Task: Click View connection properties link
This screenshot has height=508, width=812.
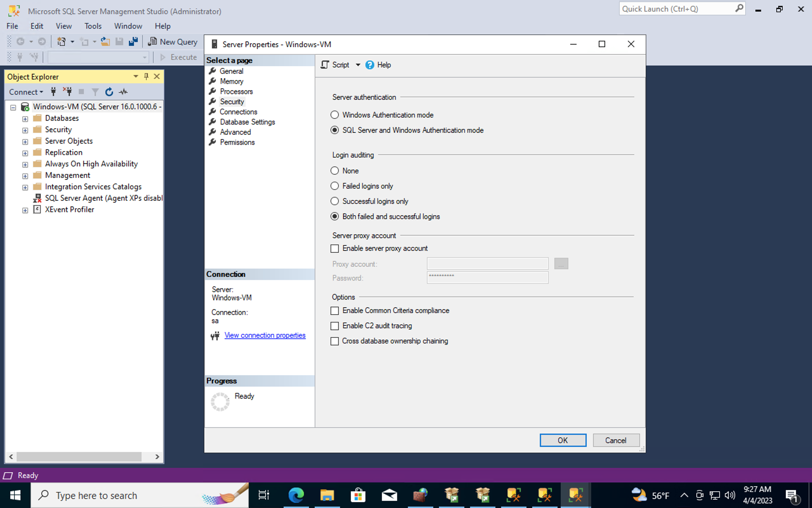Action: (x=265, y=335)
